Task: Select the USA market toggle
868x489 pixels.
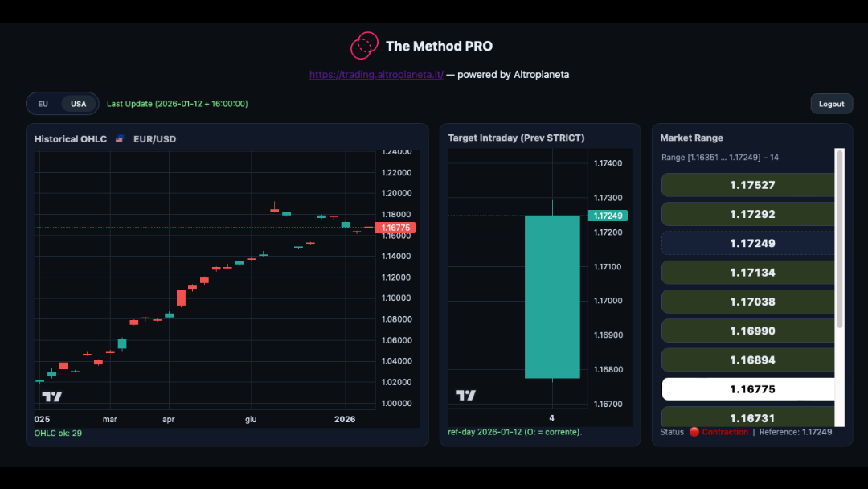Action: pos(78,104)
